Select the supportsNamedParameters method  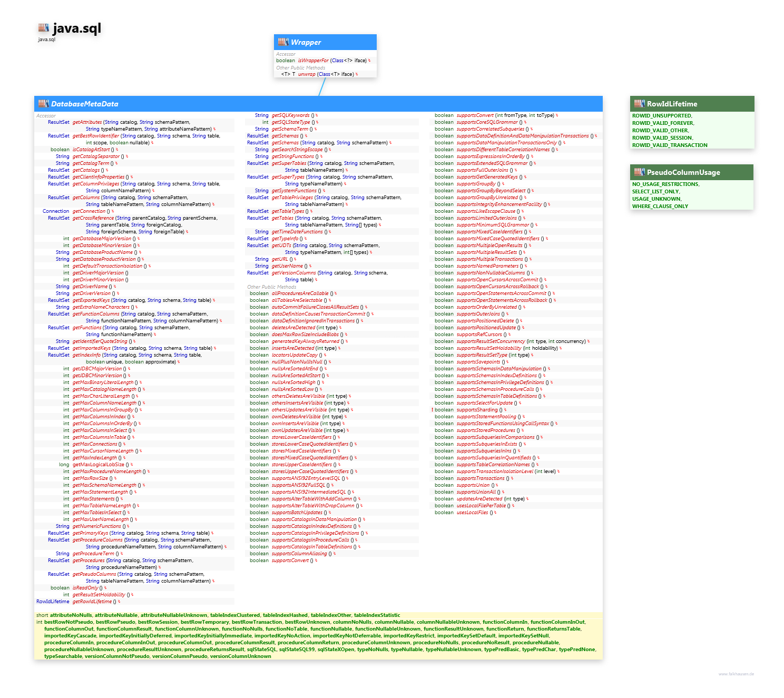487,266
